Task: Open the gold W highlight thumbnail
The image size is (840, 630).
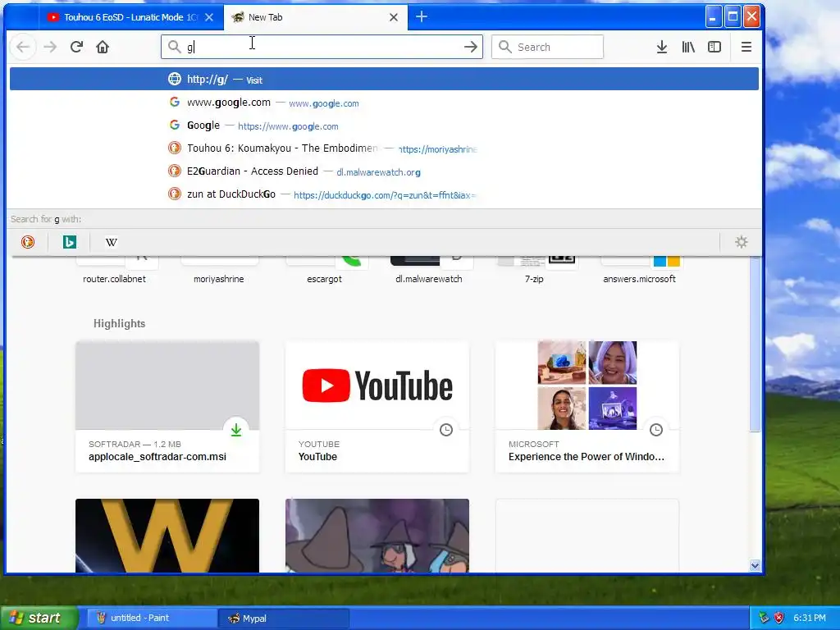Action: pyautogui.click(x=167, y=536)
